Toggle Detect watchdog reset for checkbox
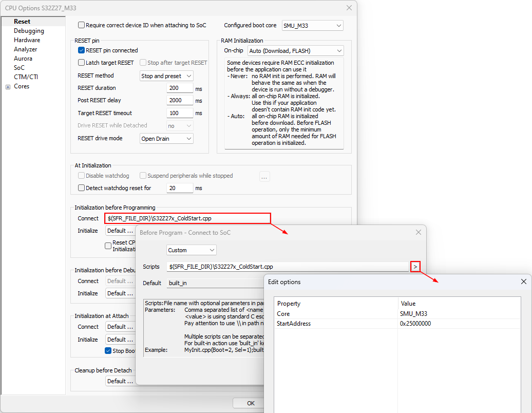This screenshot has height=413, width=532. tap(81, 188)
